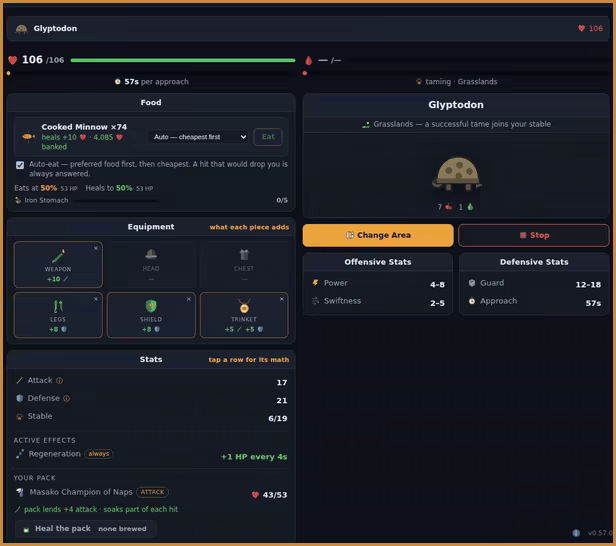Click the clock icon by 57s per approach
The width and height of the screenshot is (616, 546).
pos(117,82)
